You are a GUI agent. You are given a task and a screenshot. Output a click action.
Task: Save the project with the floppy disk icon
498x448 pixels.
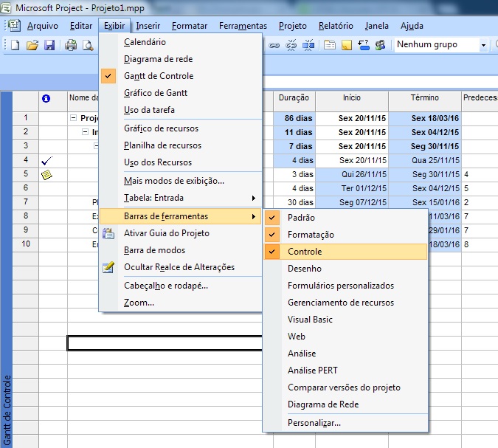[x=49, y=45]
